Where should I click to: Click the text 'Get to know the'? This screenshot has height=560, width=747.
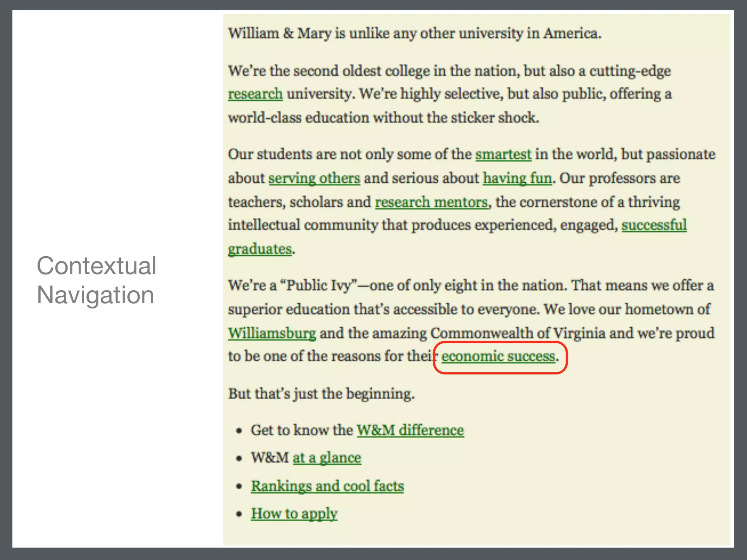click(x=302, y=430)
